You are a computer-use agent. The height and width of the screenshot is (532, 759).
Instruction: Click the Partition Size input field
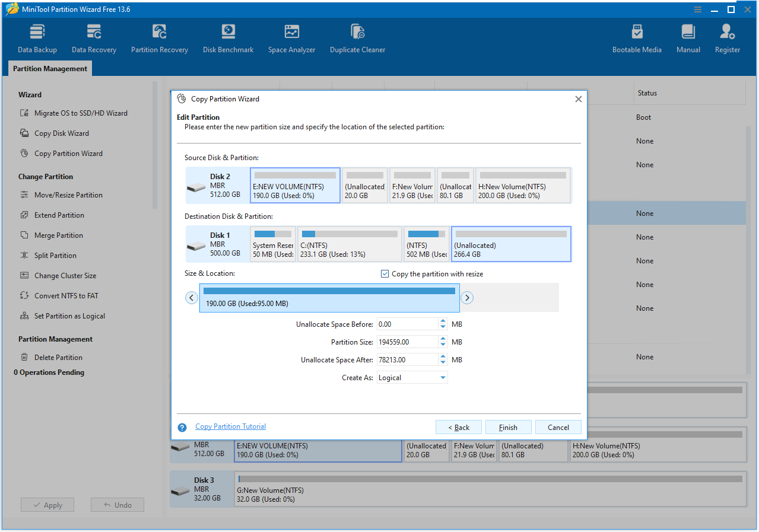point(408,342)
